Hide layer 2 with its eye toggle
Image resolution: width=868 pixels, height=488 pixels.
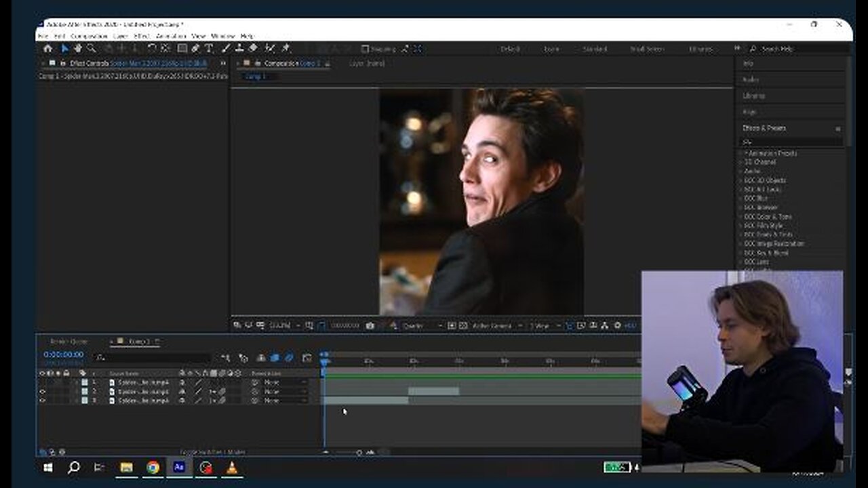(43, 391)
